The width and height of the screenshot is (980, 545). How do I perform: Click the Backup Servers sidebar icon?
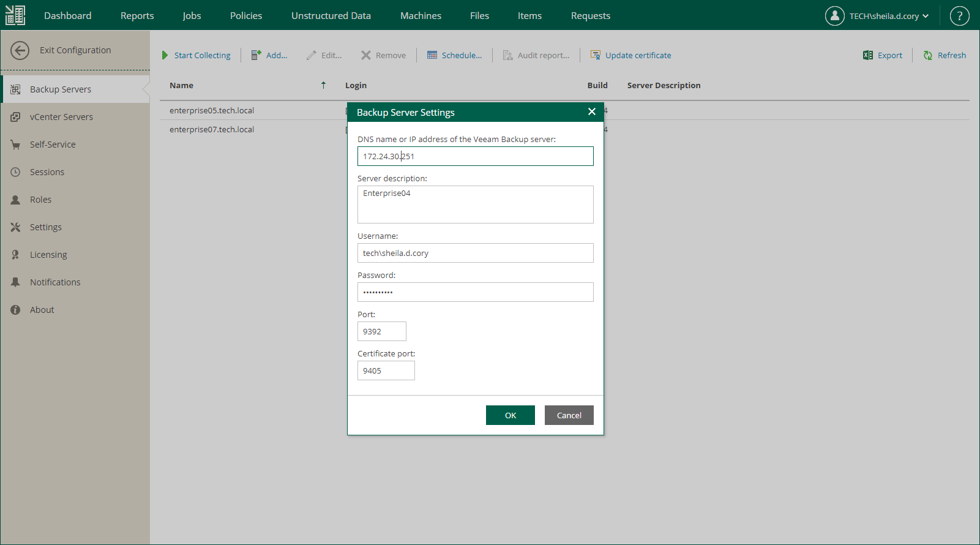(15, 89)
